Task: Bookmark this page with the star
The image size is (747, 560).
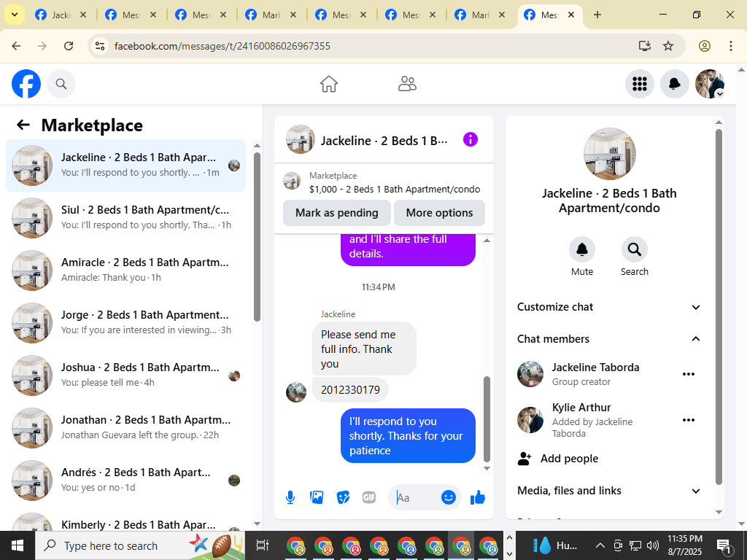Action: pos(668,46)
